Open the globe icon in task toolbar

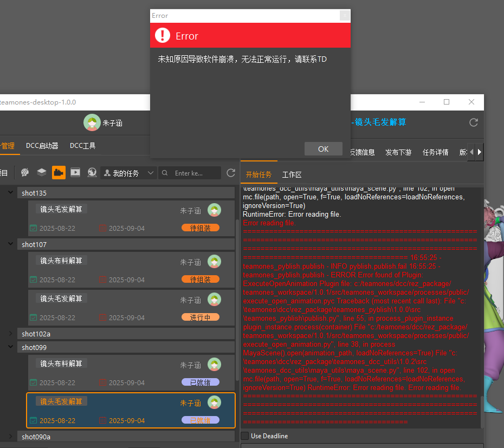92,172
